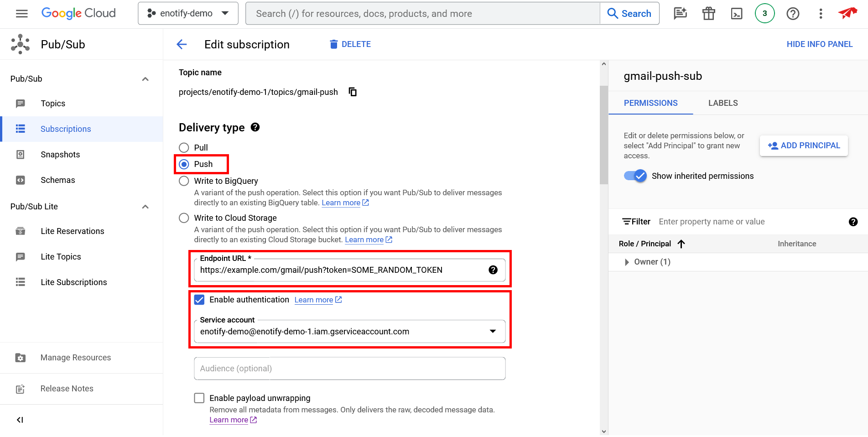Select the Pull delivery type
868x437 pixels.
pos(184,148)
